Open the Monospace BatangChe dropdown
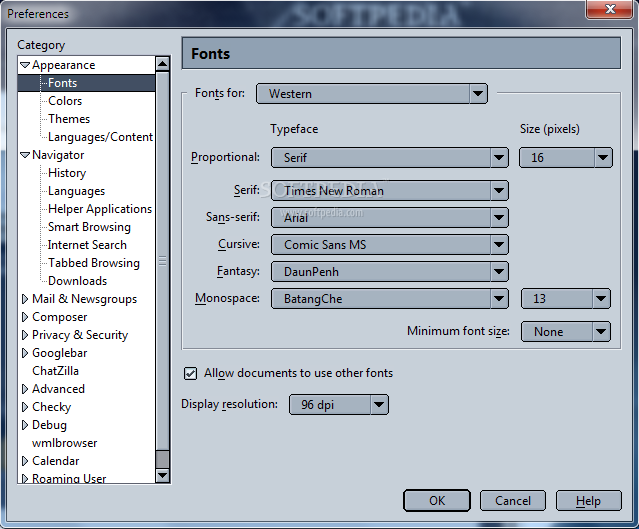 (390, 299)
